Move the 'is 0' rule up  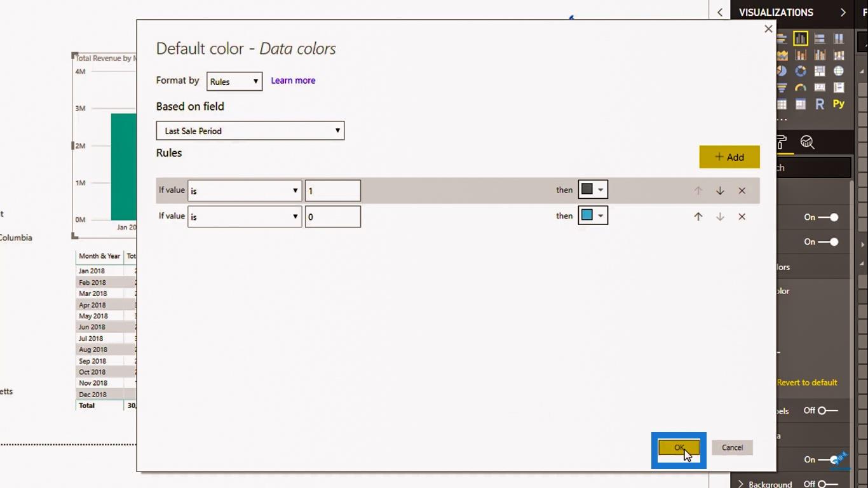coord(698,217)
